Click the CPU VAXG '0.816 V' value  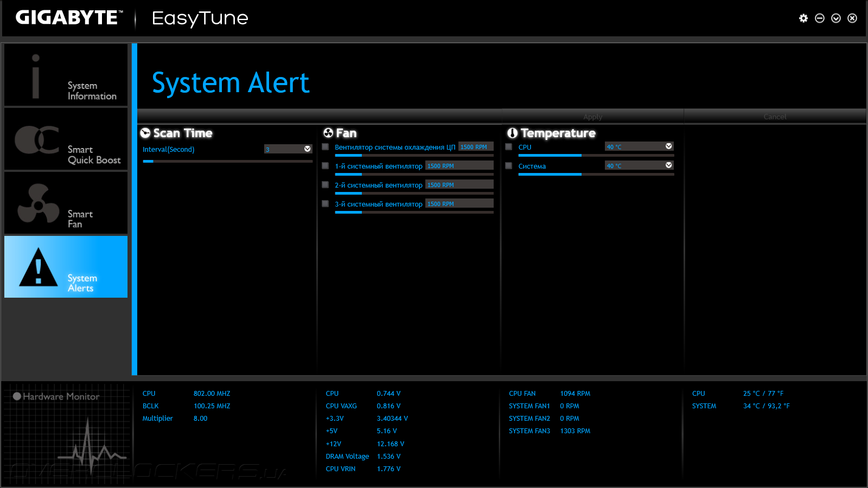pyautogui.click(x=389, y=406)
